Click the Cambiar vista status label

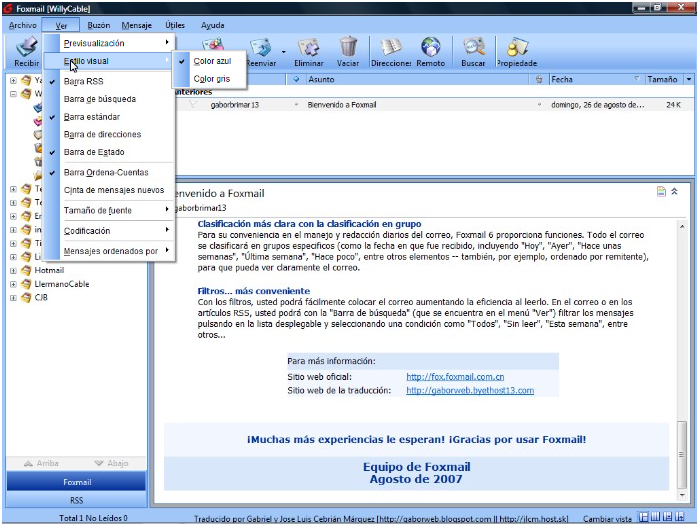[607, 518]
